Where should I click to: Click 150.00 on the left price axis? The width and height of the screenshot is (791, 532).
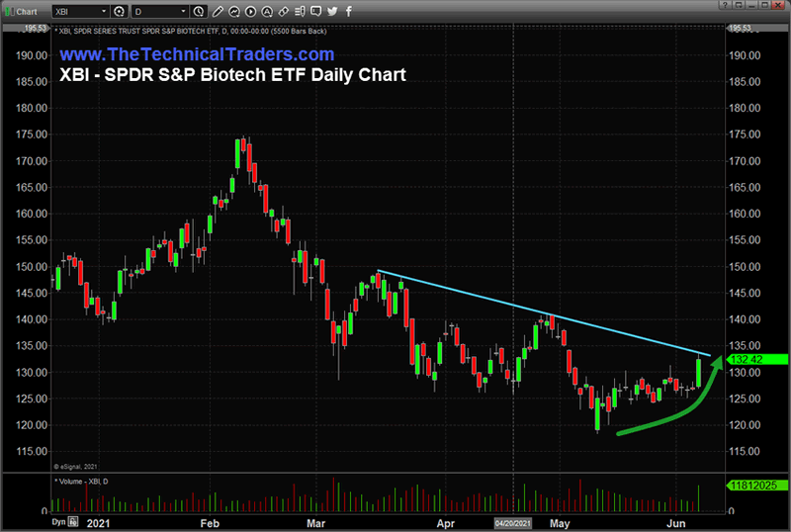click(x=32, y=267)
